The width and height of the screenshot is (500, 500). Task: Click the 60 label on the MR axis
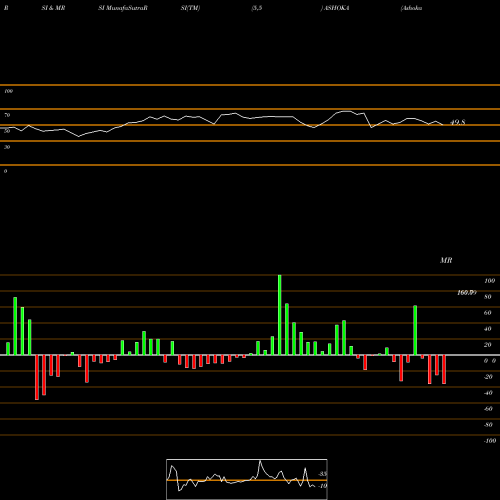pos(488,313)
